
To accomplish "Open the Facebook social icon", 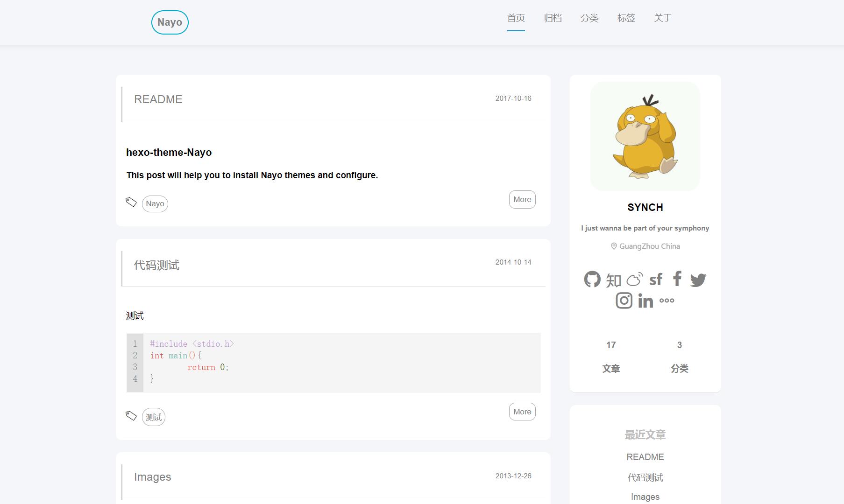I will click(677, 279).
